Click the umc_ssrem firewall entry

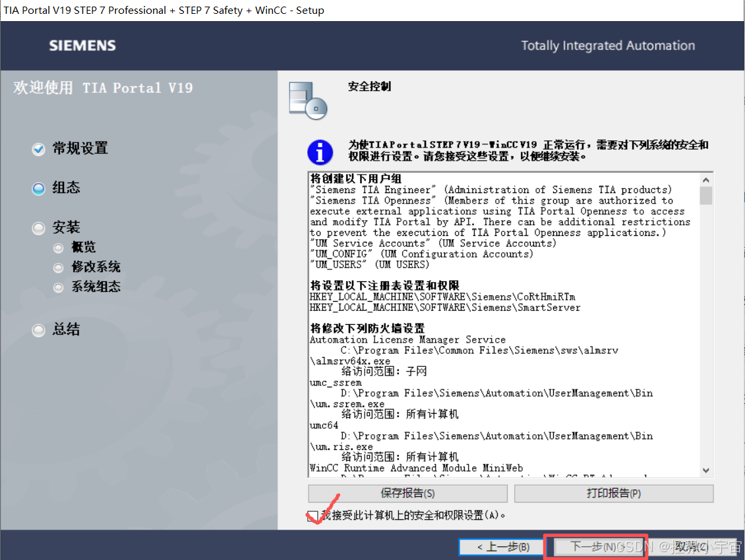336,382
